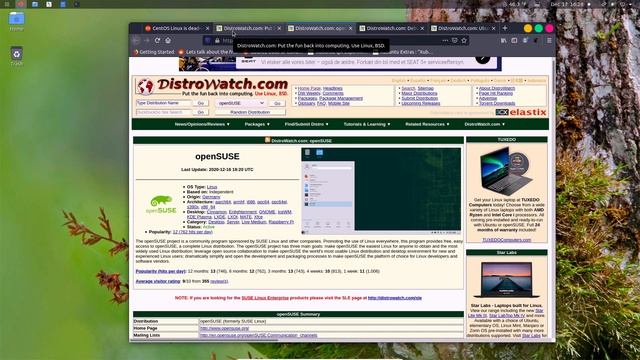Open the files icon in the top panel
Viewport: 640px width, 360px height.
35,4
